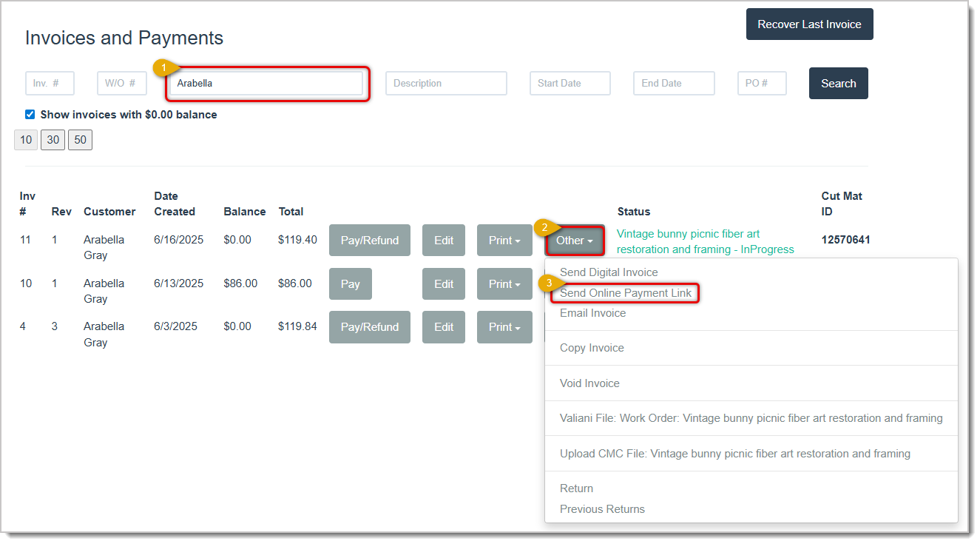The width and height of the screenshot is (980, 544).
Task: Open the Other dropdown for invoice 11
Action: point(575,240)
